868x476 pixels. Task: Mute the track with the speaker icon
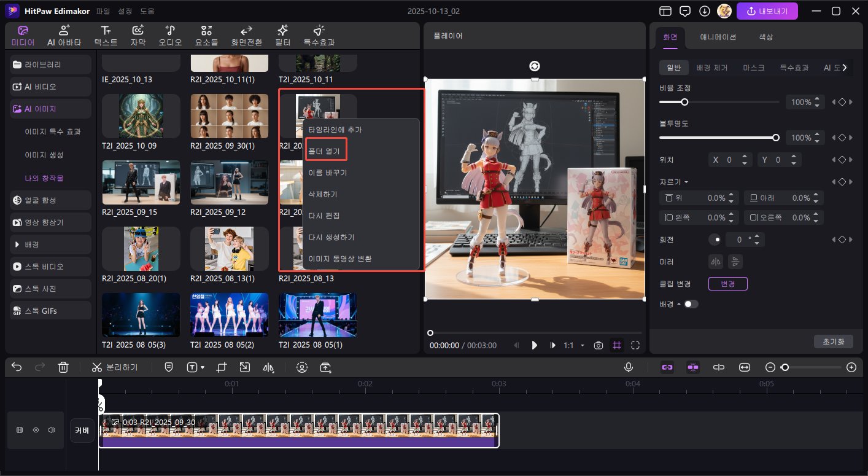[x=52, y=431]
